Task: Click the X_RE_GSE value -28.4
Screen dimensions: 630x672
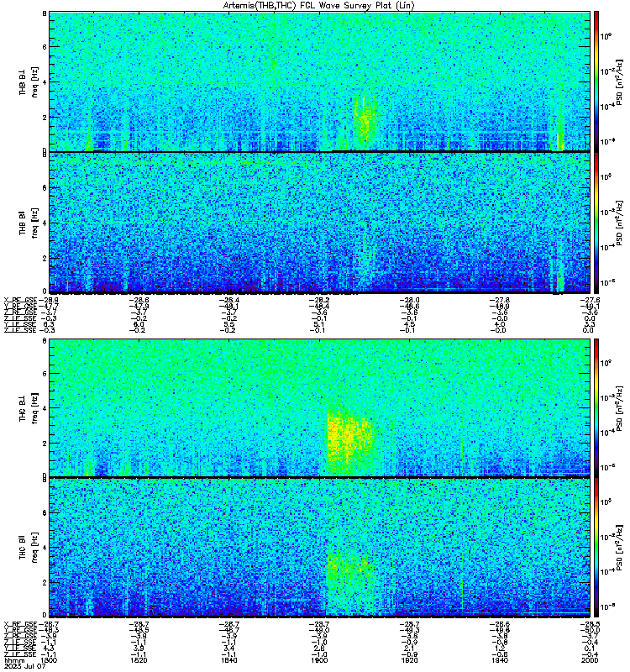Action: click(x=228, y=300)
